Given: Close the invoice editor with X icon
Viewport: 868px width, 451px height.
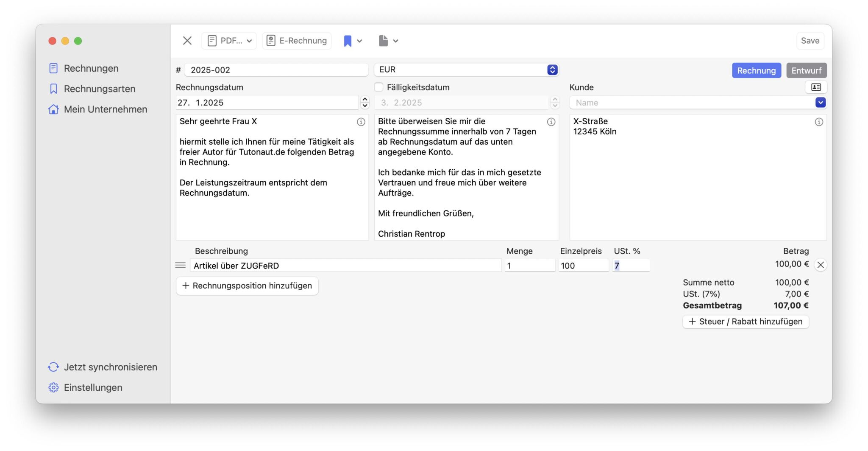Looking at the screenshot, I should (x=187, y=41).
